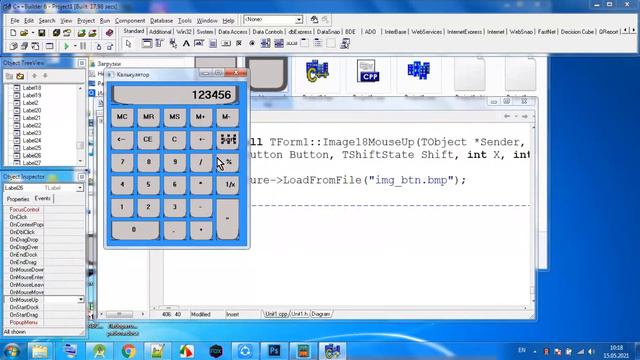Click the Save All toolbar icon
The height and width of the screenshot is (360, 640).
(x=56, y=33)
